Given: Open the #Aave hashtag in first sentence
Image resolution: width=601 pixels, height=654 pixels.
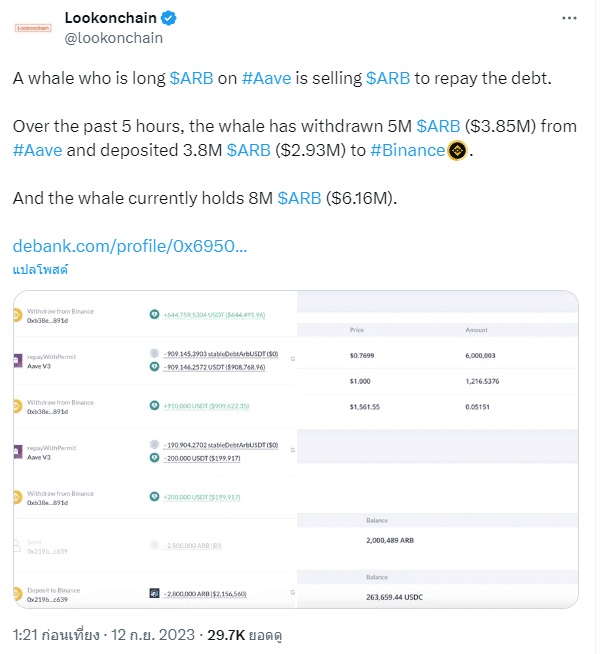Looking at the screenshot, I should click(267, 78).
